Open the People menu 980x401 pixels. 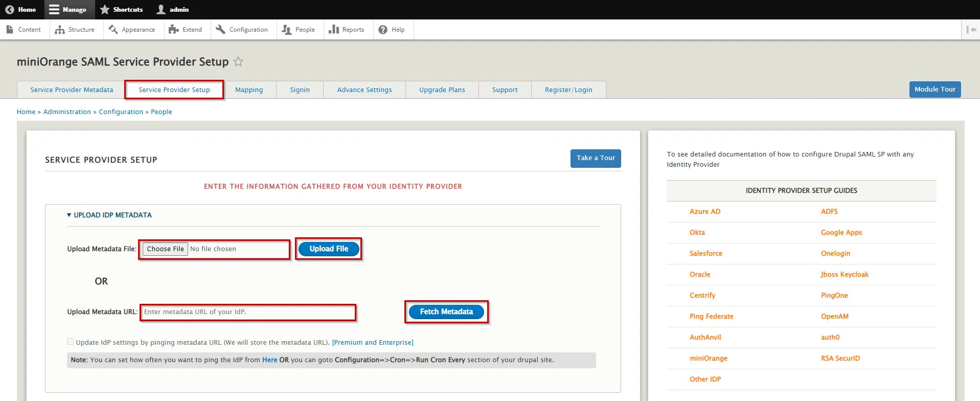(299, 30)
